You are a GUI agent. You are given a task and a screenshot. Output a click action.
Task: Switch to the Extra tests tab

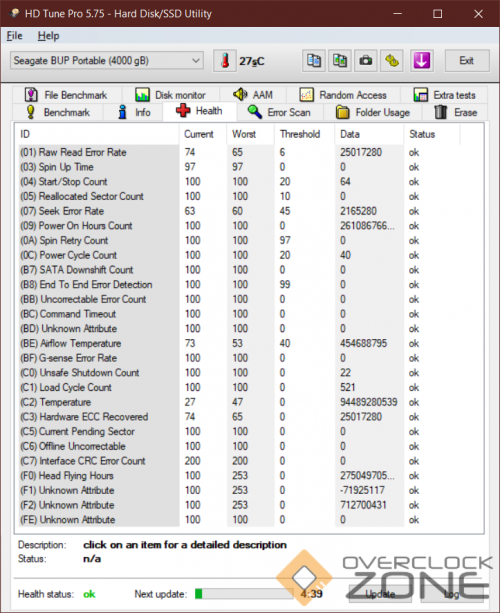(x=444, y=95)
